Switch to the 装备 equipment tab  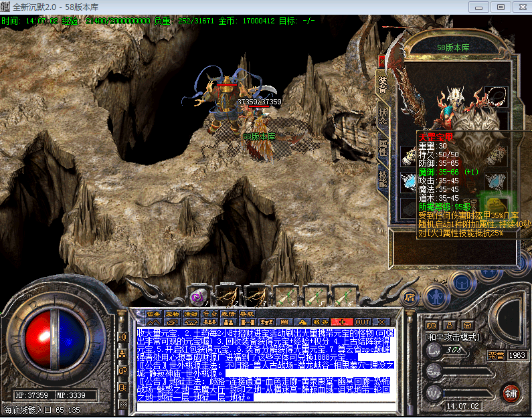[383, 85]
